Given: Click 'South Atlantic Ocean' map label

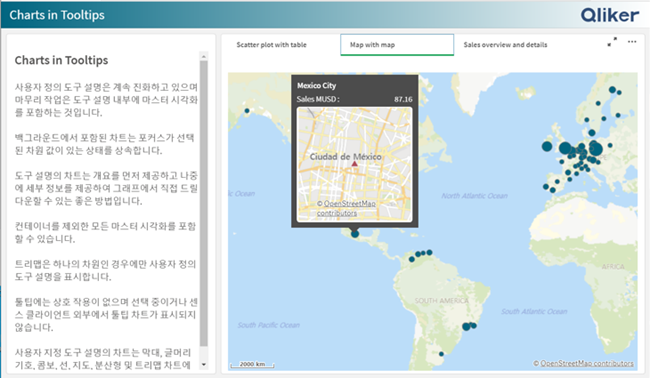Looking at the screenshot, I should point(534,311).
